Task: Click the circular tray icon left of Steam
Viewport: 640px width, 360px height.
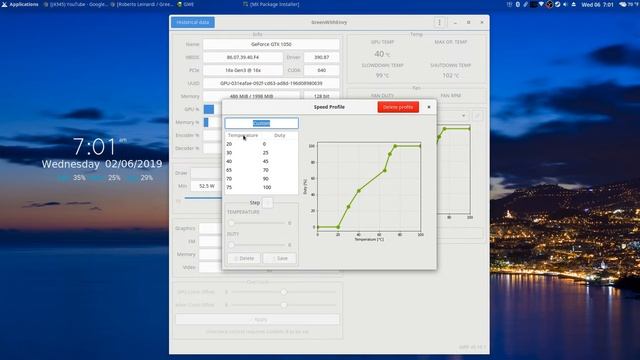Action: click(549, 4)
